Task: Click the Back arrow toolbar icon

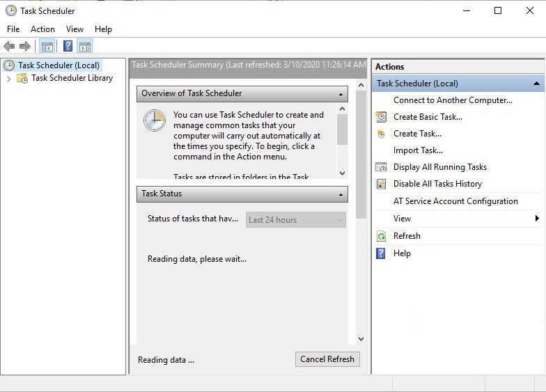Action: pyautogui.click(x=9, y=47)
